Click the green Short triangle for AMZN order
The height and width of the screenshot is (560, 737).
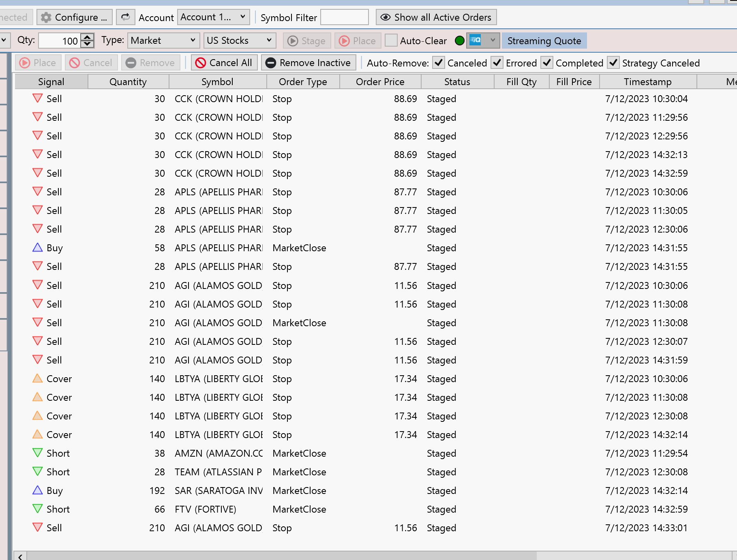(x=37, y=453)
